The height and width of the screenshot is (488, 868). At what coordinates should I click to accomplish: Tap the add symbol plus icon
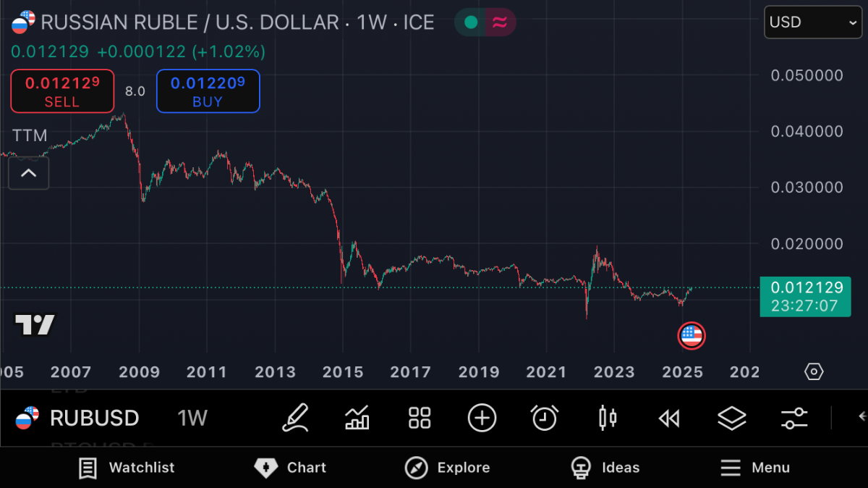[482, 418]
